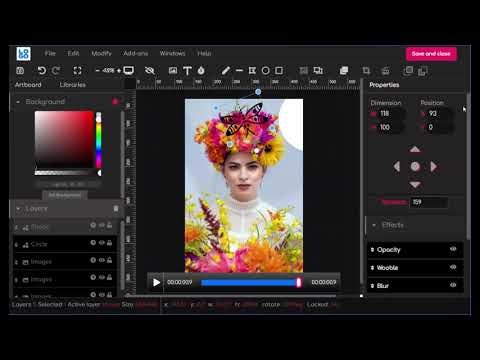Toggle visibility of the first layer row
Image resolution: width=480 pixels, height=360 pixels.
[x=102, y=225]
